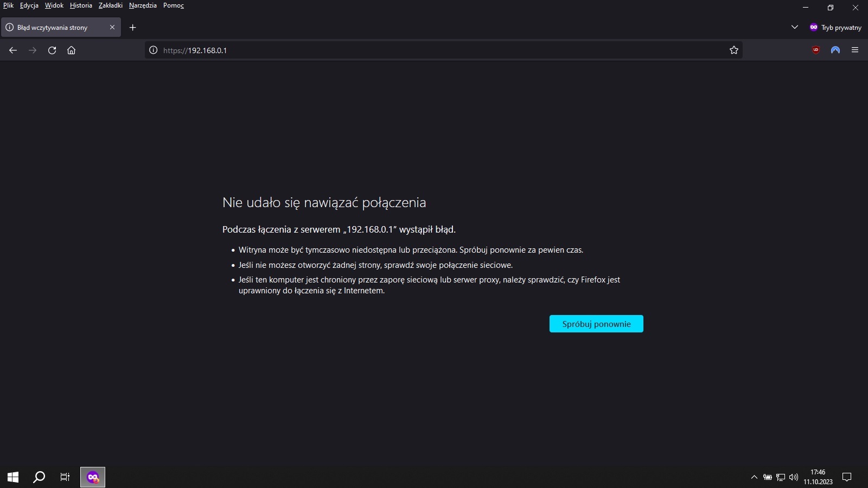Show hidden system tray icons

[x=754, y=477]
